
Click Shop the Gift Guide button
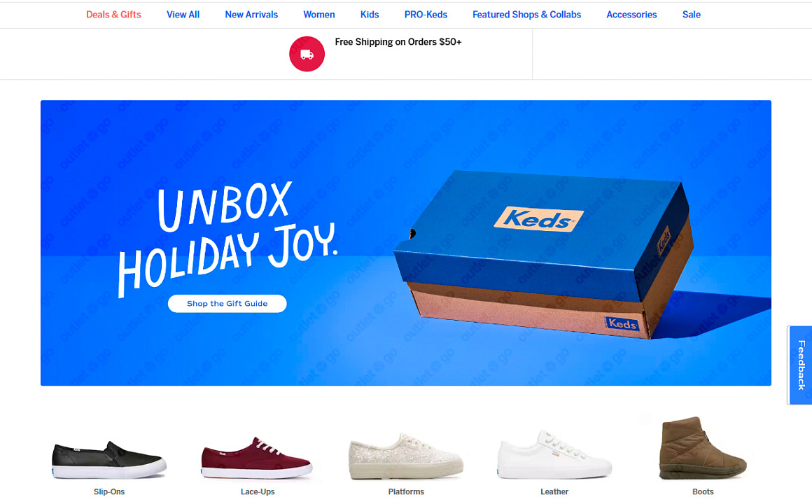227,304
